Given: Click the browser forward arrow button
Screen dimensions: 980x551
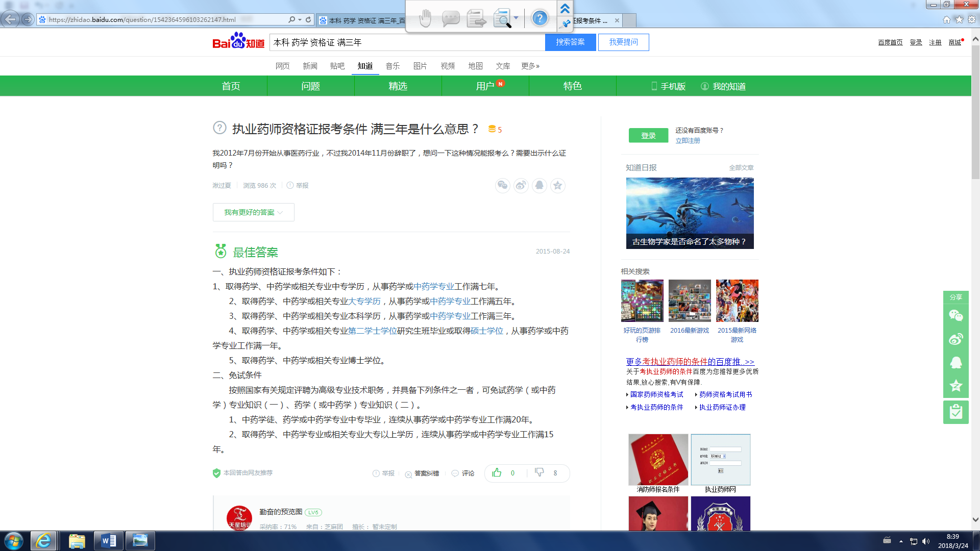Looking at the screenshot, I should (28, 19).
